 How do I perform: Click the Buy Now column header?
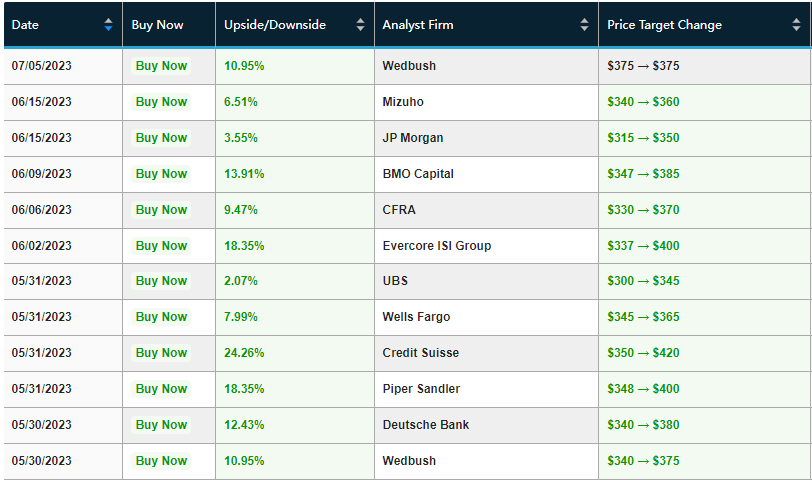click(x=158, y=25)
